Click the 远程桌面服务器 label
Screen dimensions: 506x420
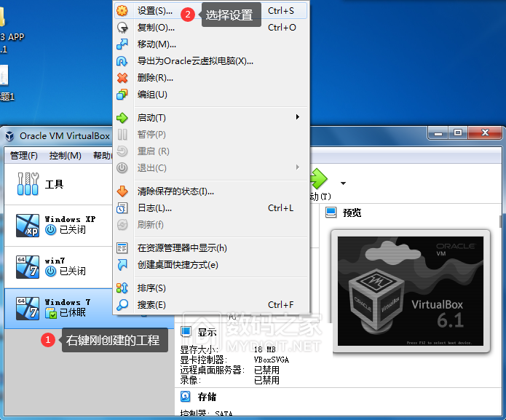coord(212,370)
